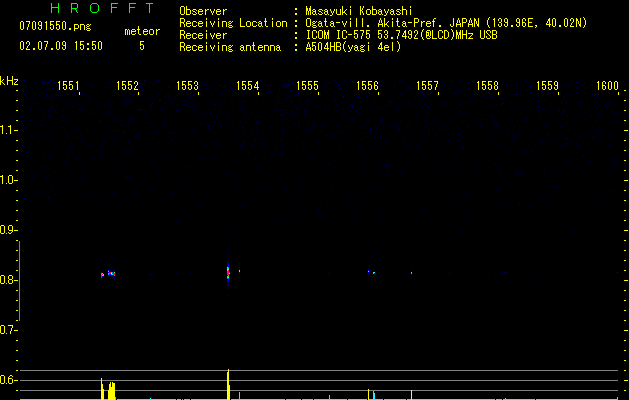Click the small echo before 1557
This screenshot has height=400, width=629.
pyautogui.click(x=411, y=273)
